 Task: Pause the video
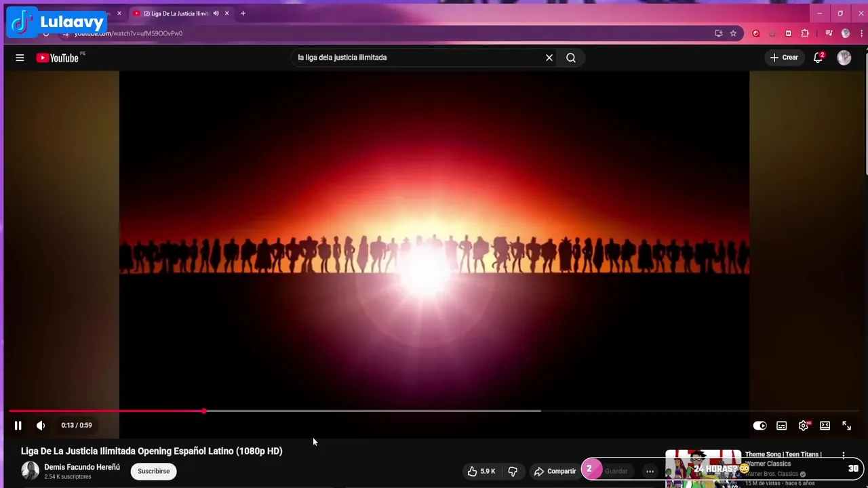pyautogui.click(x=18, y=426)
